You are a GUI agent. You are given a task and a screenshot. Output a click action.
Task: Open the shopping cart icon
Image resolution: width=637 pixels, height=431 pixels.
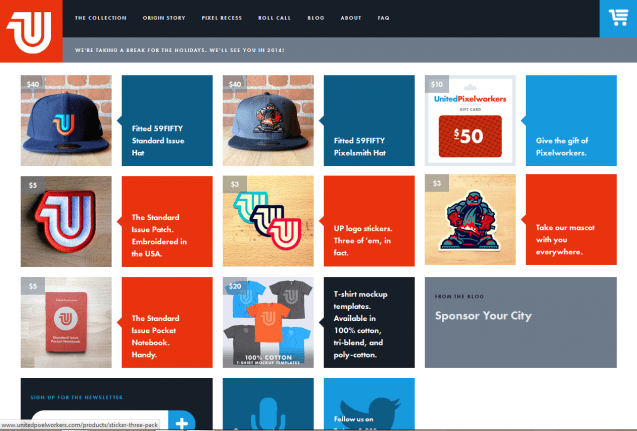618,18
